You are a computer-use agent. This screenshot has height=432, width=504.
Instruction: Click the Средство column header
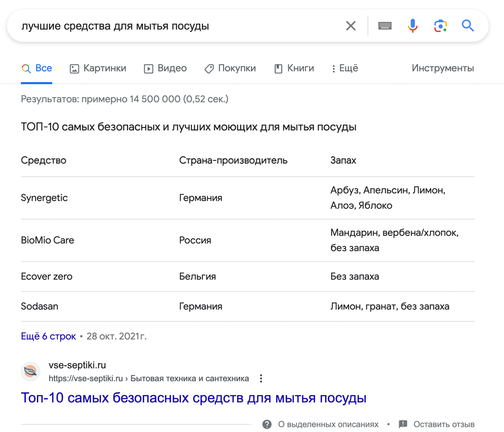[x=44, y=160]
